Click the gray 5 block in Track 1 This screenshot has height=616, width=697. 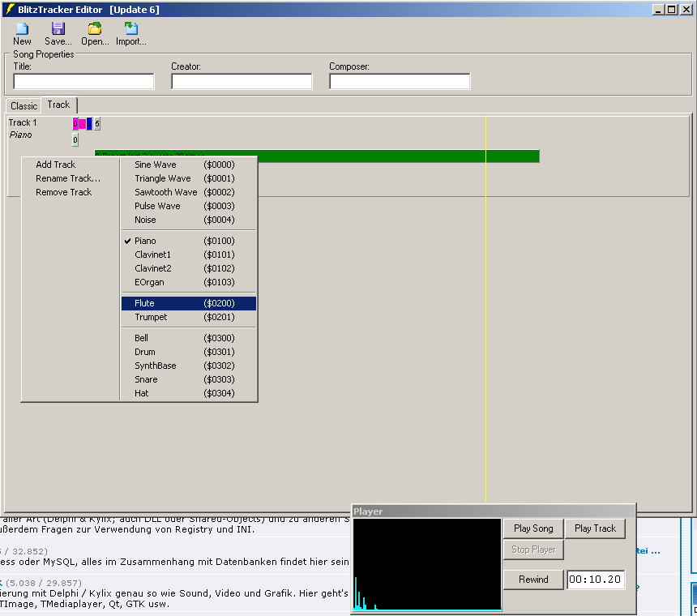point(97,123)
